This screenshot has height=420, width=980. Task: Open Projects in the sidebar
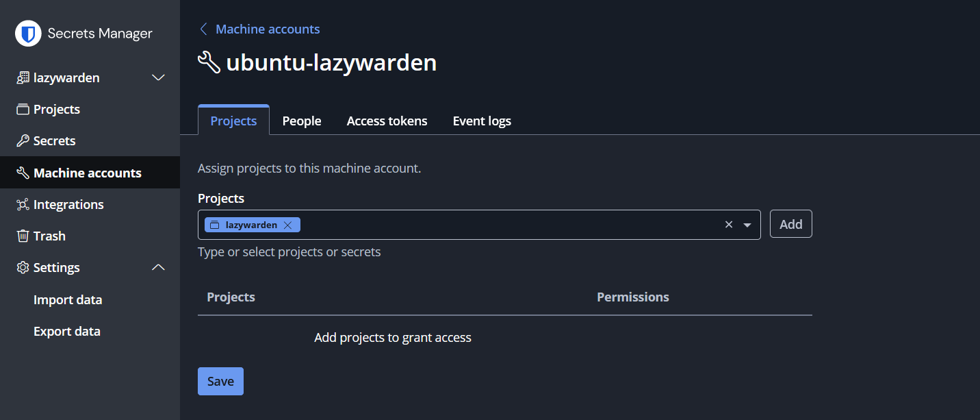click(90, 110)
